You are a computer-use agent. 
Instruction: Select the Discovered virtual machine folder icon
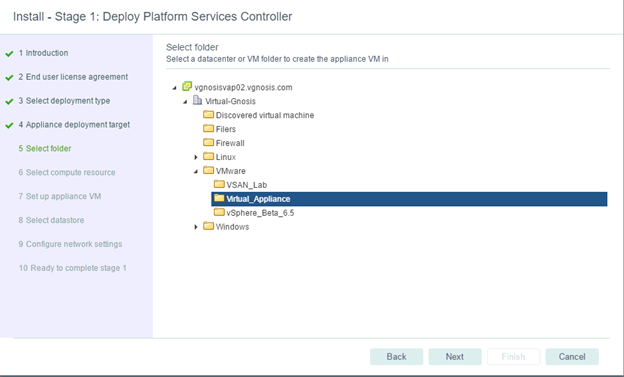pos(209,115)
